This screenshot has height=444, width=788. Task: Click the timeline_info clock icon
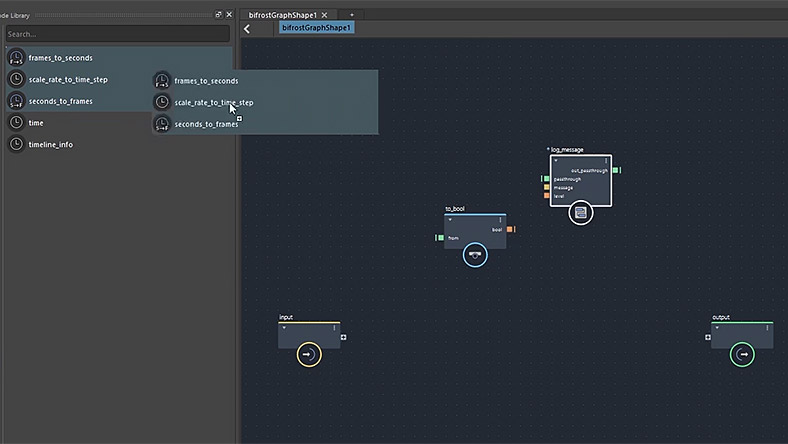[x=16, y=144]
